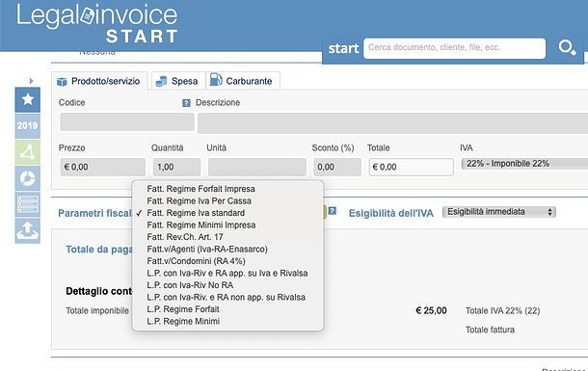Switch to the Prodotto/servizio tab
This screenshot has width=588, height=371.
[99, 81]
